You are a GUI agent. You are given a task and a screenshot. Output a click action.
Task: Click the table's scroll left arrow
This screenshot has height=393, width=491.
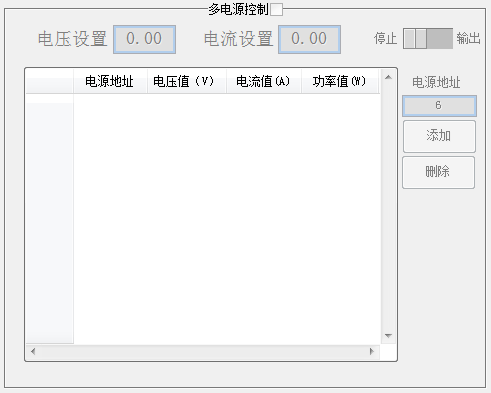click(x=33, y=351)
